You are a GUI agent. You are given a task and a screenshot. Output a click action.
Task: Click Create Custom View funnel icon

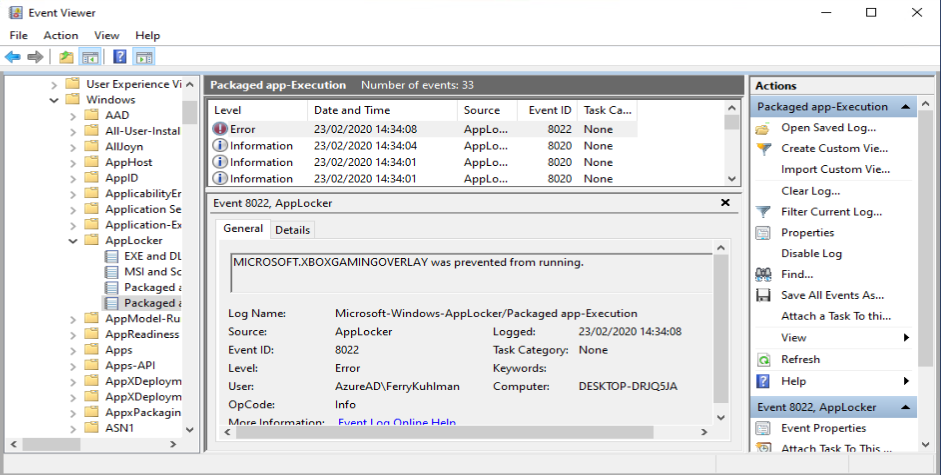point(763,149)
